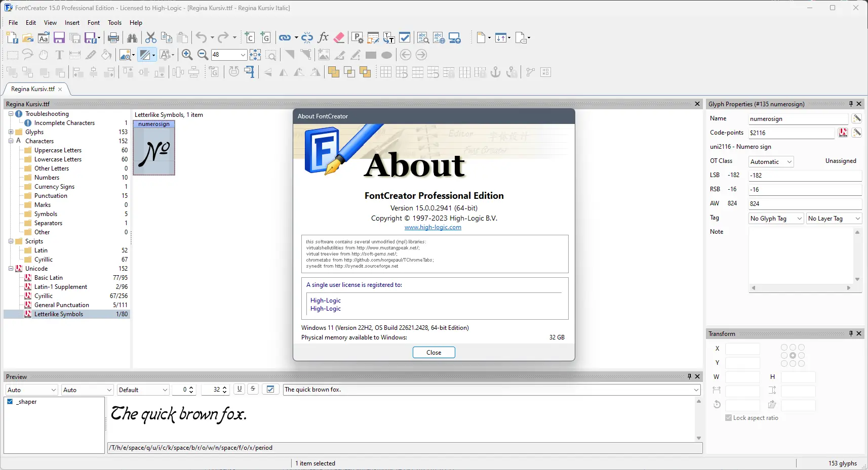Viewport: 868px width, 470px height.
Task: Expand the Glyphs tree node
Action: pos(10,132)
